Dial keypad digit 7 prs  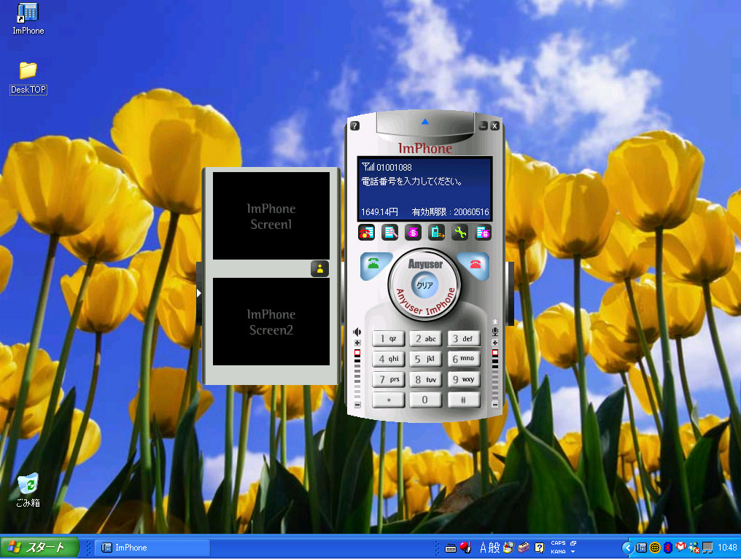click(x=389, y=379)
